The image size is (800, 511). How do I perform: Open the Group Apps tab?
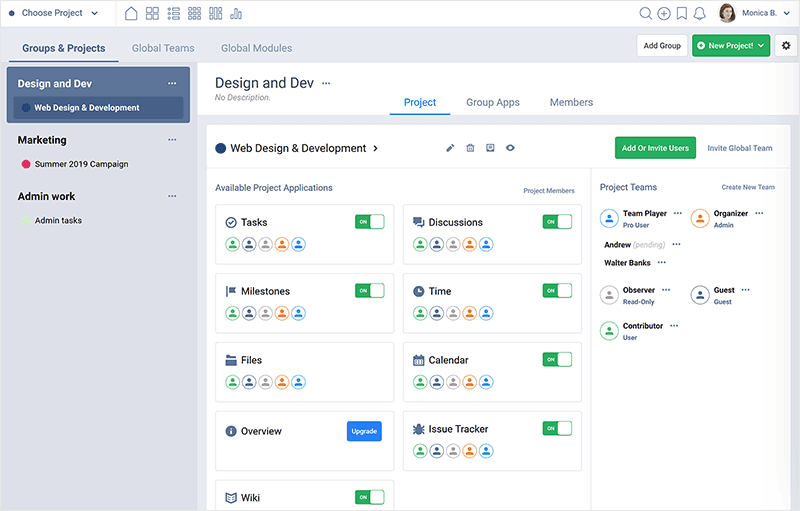[492, 102]
